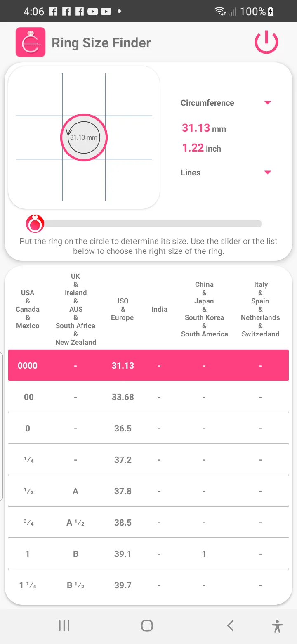Screen dimensions: 297x644
Task: Tap the pink power icon
Action: coord(266,42)
